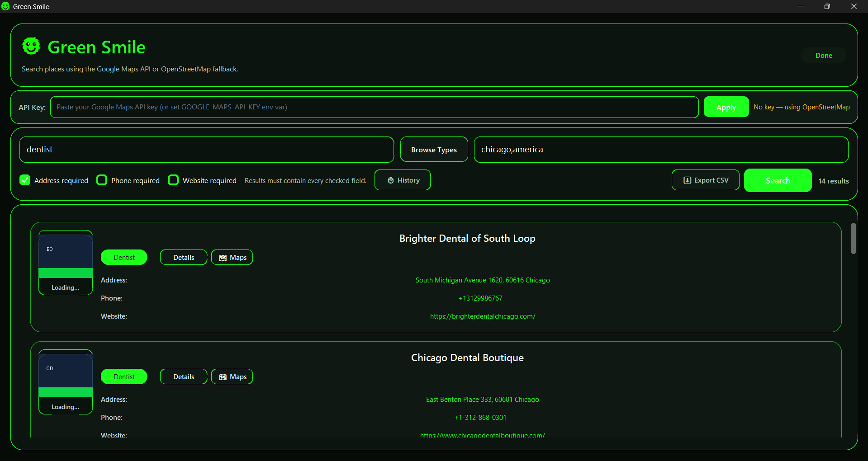Click the BD thumbnail of Brighter Dental

coord(66,263)
